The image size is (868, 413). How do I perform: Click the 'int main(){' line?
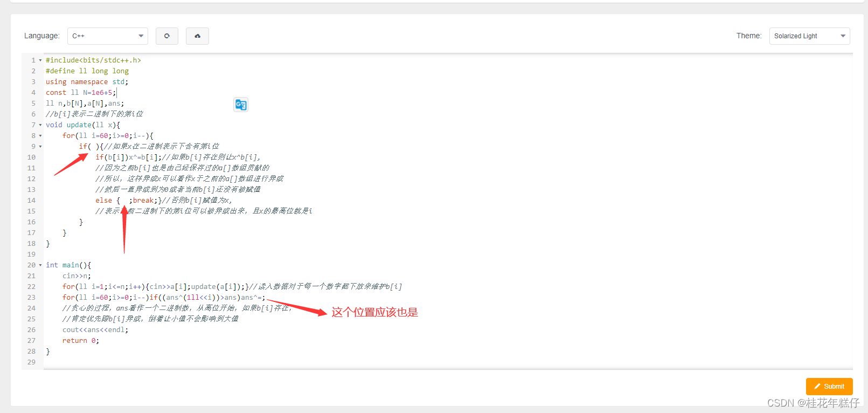(x=68, y=265)
